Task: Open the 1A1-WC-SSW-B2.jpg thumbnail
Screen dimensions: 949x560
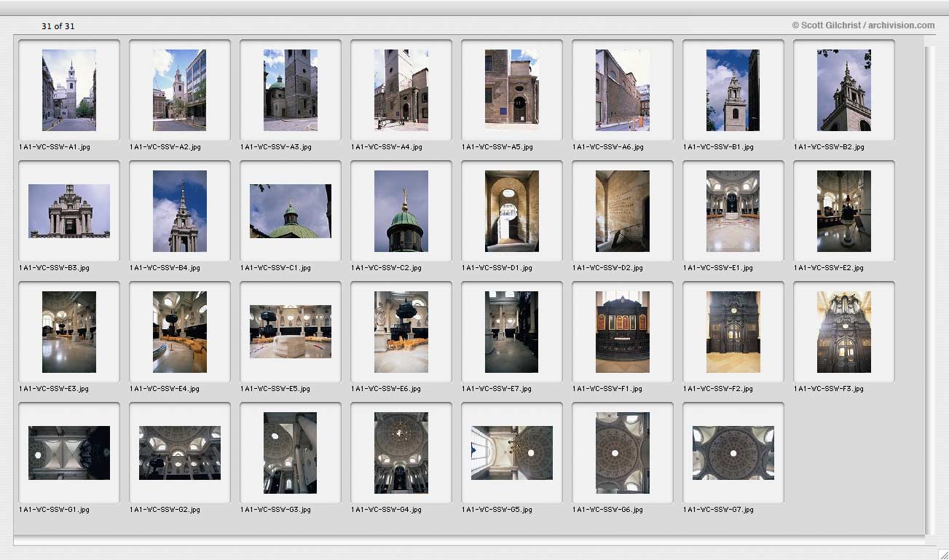Action: pos(844,90)
